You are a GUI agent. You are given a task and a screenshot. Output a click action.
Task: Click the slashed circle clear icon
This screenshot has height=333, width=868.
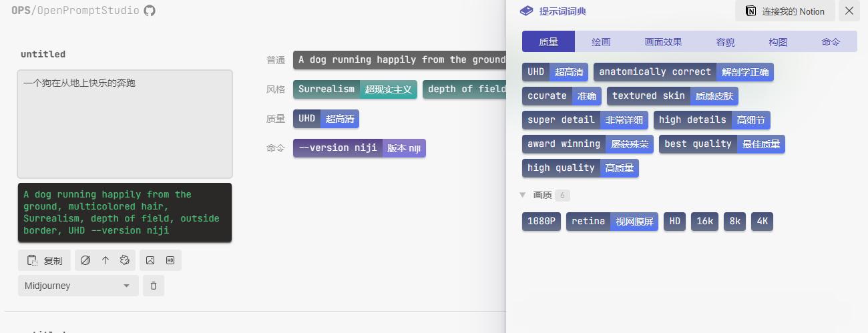click(x=85, y=260)
